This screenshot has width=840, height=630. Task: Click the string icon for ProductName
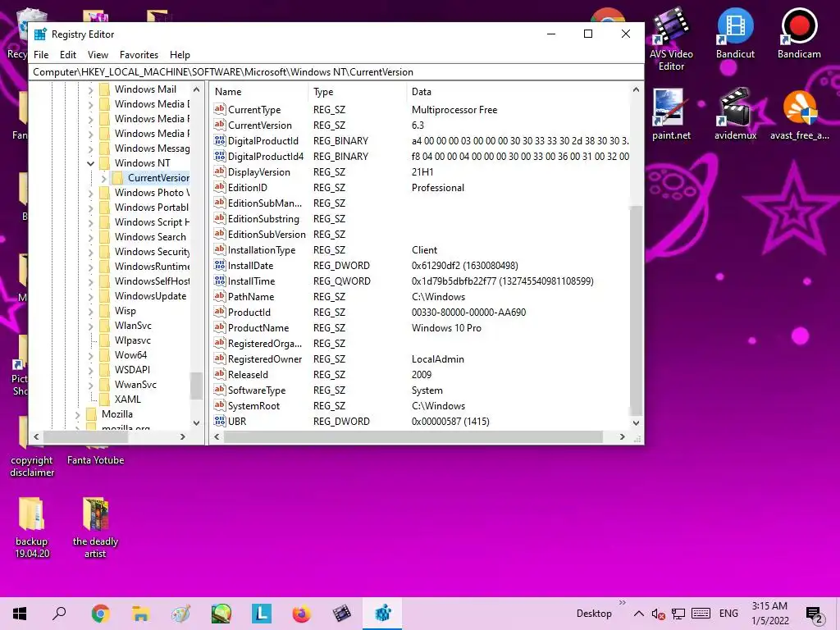tap(220, 327)
